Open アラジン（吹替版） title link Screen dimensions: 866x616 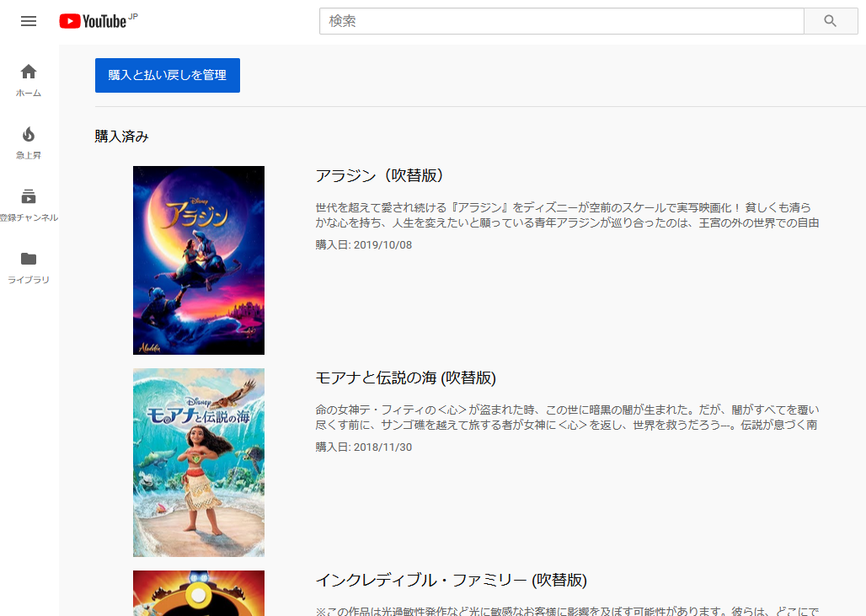[x=379, y=175]
